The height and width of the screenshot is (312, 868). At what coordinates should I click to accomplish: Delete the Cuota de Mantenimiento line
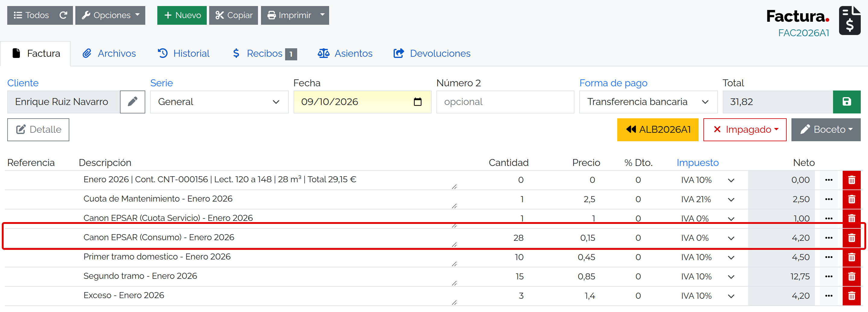(851, 199)
